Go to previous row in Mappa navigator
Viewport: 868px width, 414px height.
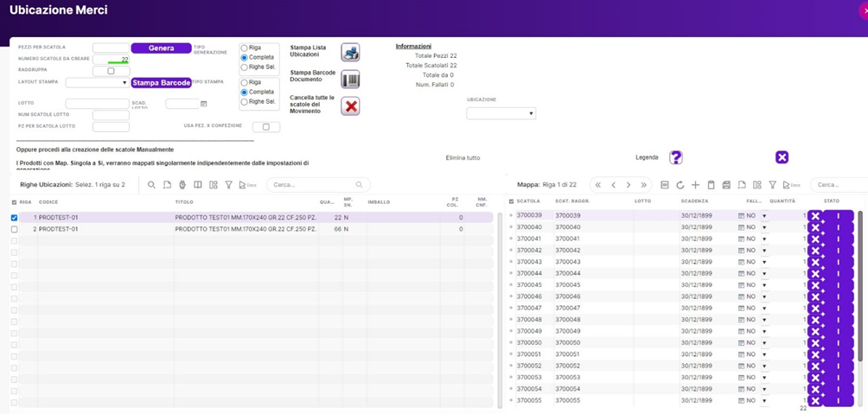point(613,185)
